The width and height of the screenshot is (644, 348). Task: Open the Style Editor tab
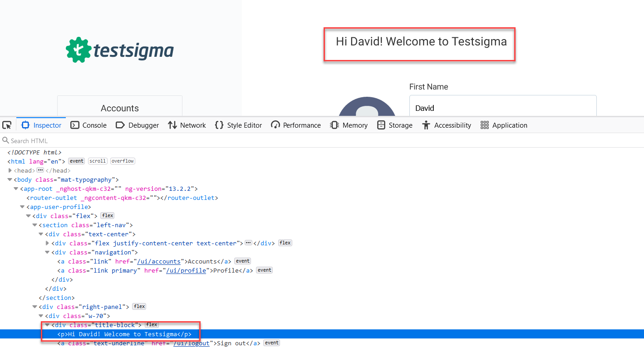(x=238, y=125)
